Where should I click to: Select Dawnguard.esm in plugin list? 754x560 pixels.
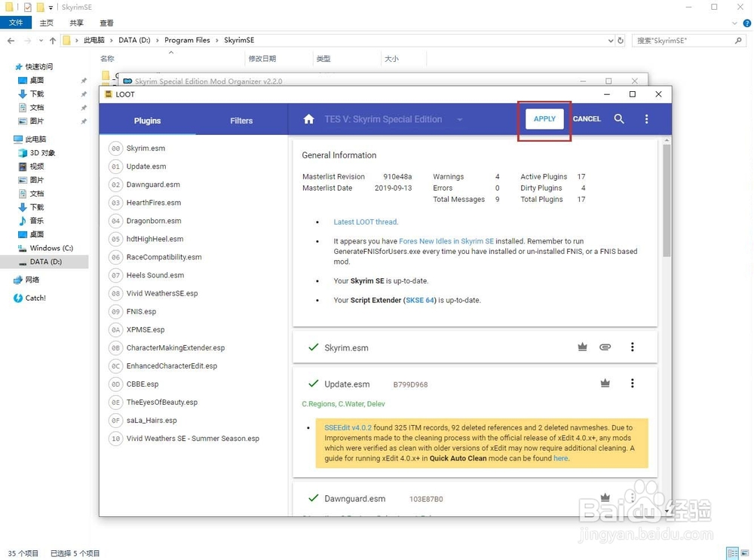tap(153, 185)
